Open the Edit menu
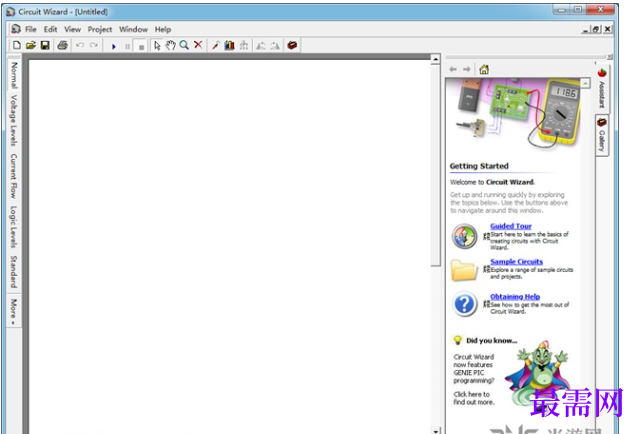The height and width of the screenshot is (434, 642). 51,29
